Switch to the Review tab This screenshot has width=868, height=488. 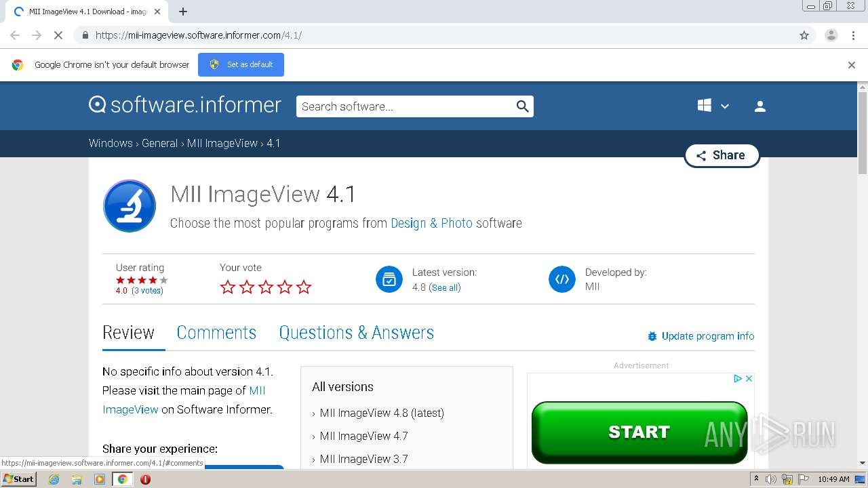pyautogui.click(x=128, y=333)
